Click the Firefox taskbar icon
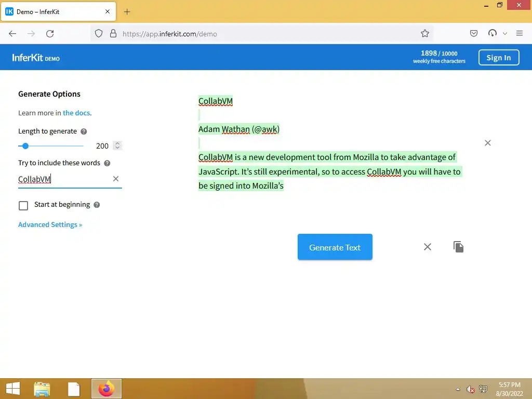 point(106,389)
